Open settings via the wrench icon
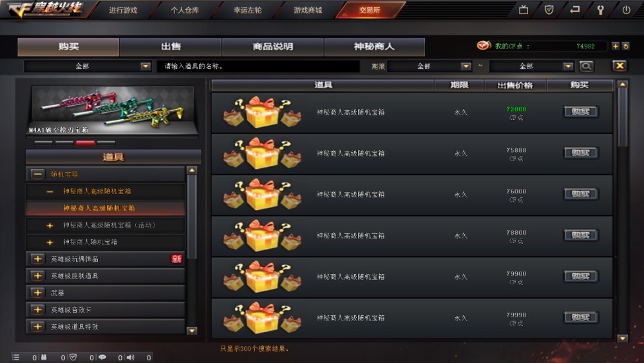This screenshot has width=644, height=363. 600,10
